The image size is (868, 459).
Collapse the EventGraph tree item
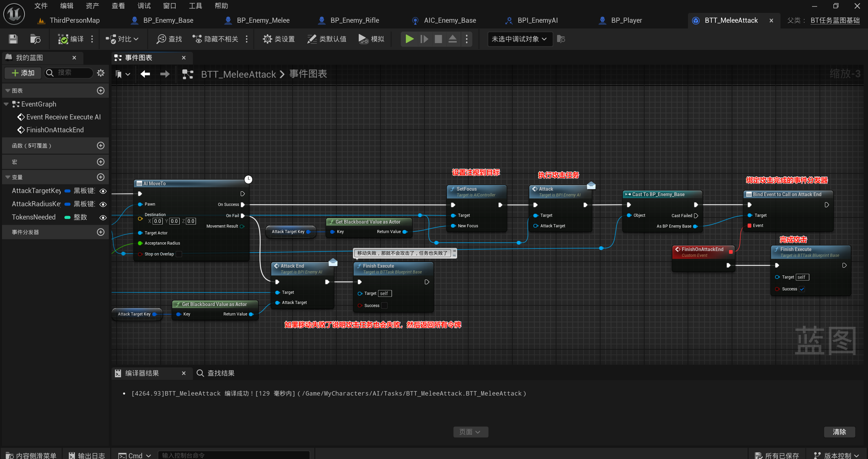[x=6, y=104]
